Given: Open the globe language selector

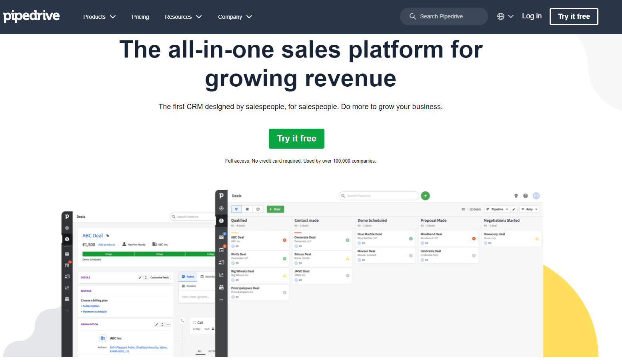Looking at the screenshot, I should click(x=505, y=16).
